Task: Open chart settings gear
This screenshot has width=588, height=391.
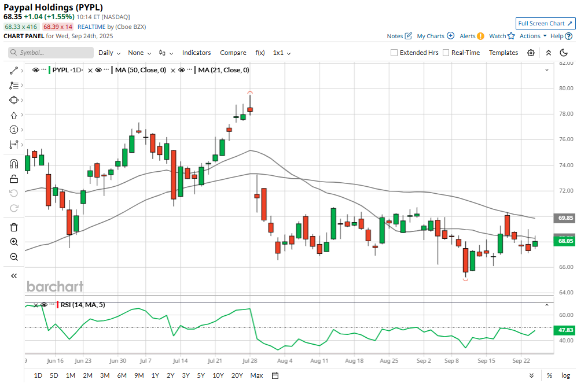Action: pos(531,53)
